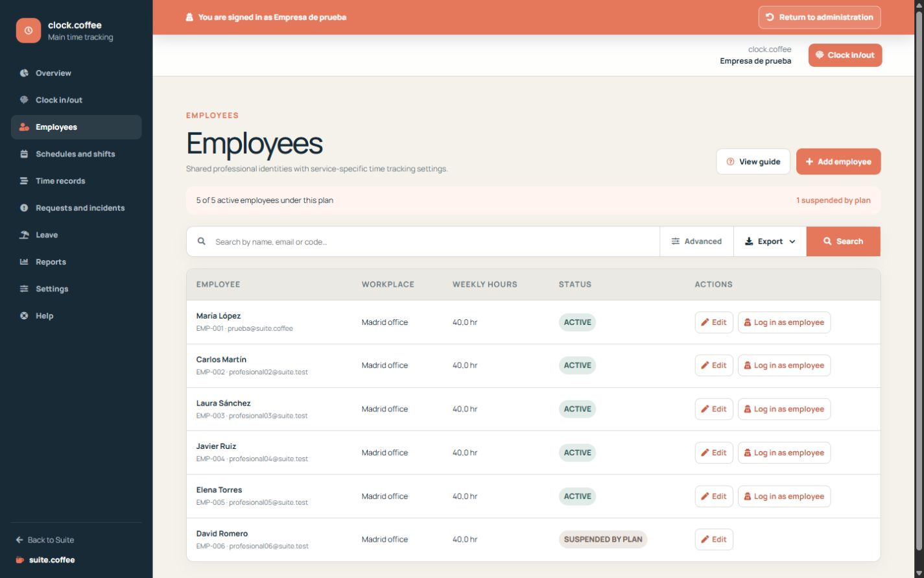Screen dimensions: 924x578
Task: Click the clock.coffee logo icon
Action: [x=29, y=30]
